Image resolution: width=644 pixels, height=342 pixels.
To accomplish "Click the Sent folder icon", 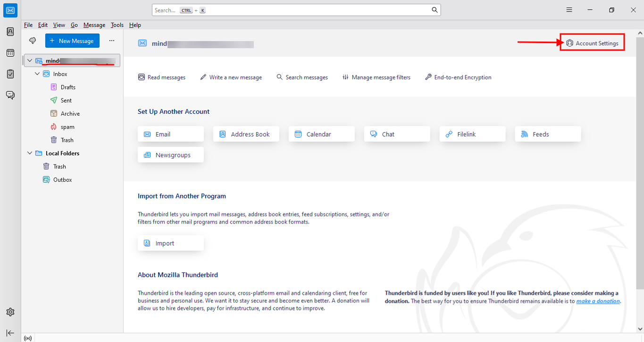I will point(54,101).
